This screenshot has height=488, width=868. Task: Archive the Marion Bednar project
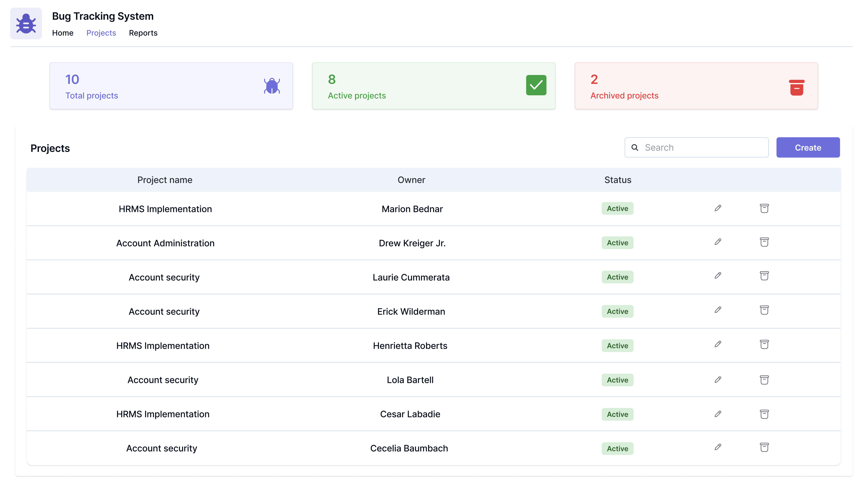(x=764, y=208)
